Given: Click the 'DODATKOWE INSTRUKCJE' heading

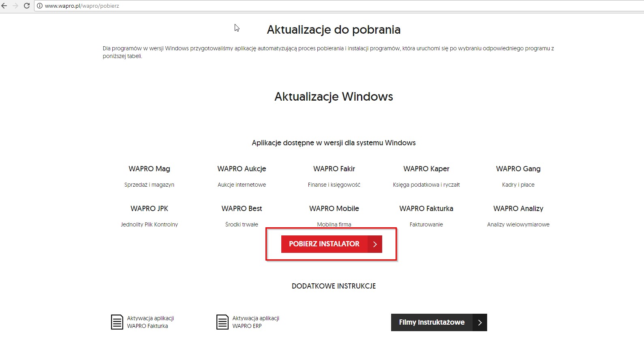Looking at the screenshot, I should point(334,286).
